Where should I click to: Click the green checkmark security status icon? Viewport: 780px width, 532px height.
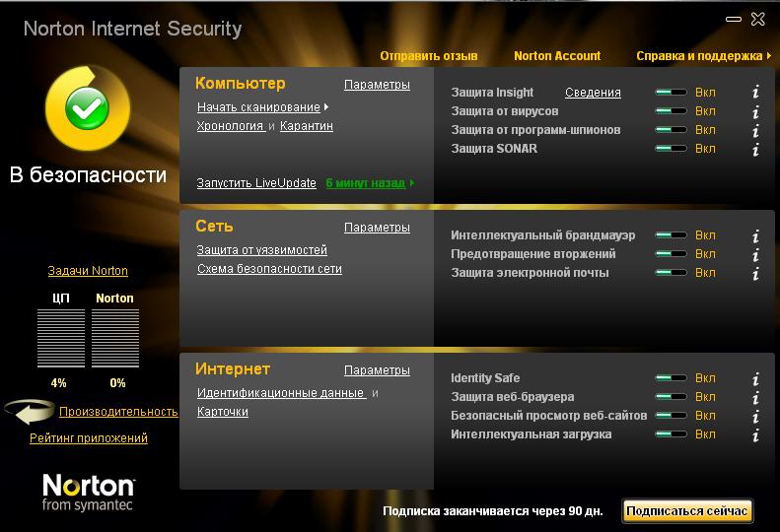(x=87, y=108)
